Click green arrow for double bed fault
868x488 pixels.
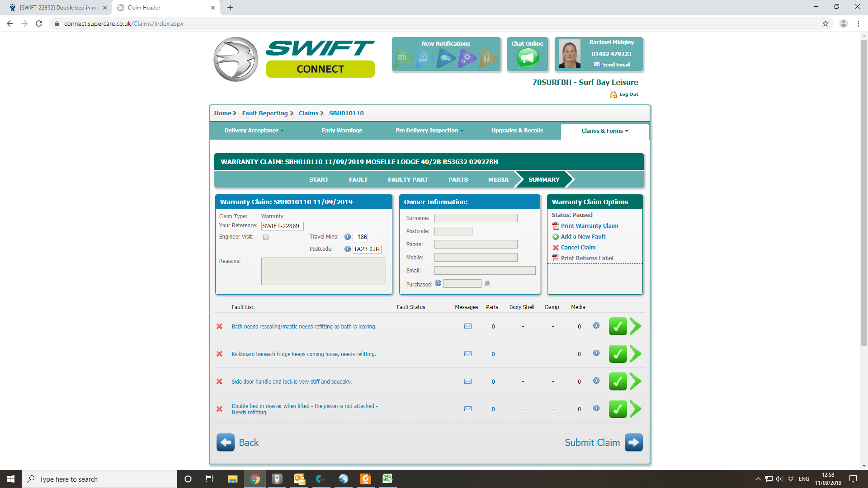636,409
